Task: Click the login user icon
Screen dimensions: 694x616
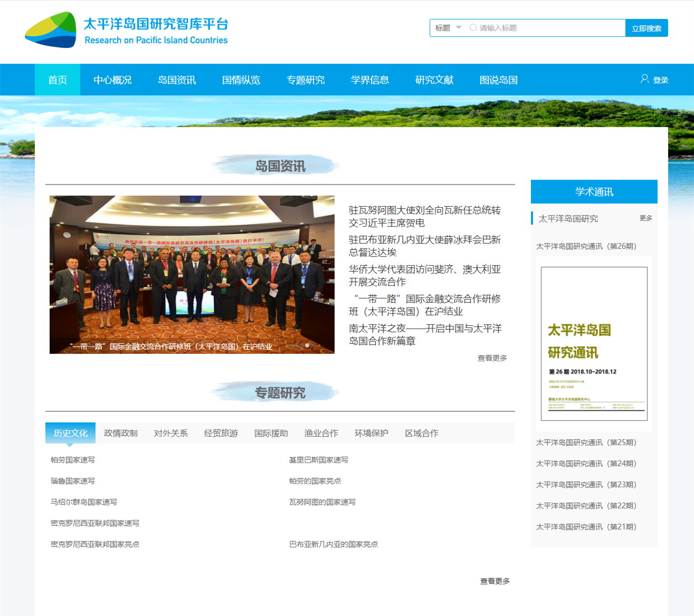Action: coord(644,79)
